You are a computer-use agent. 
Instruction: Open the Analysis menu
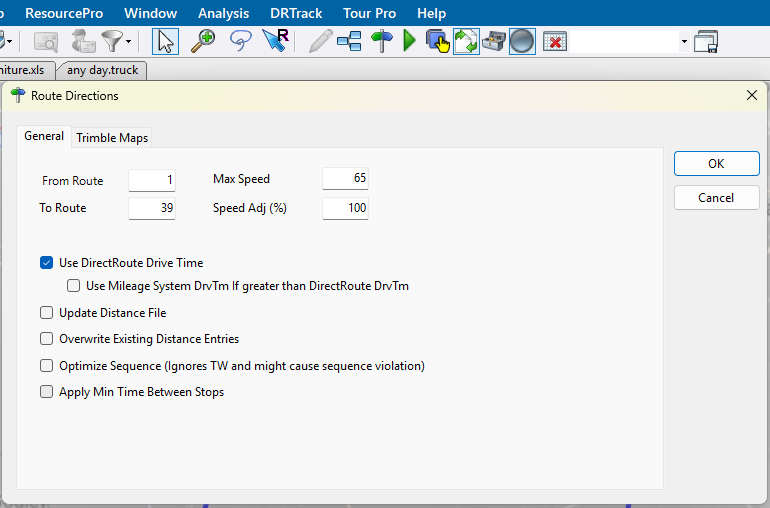coord(223,13)
